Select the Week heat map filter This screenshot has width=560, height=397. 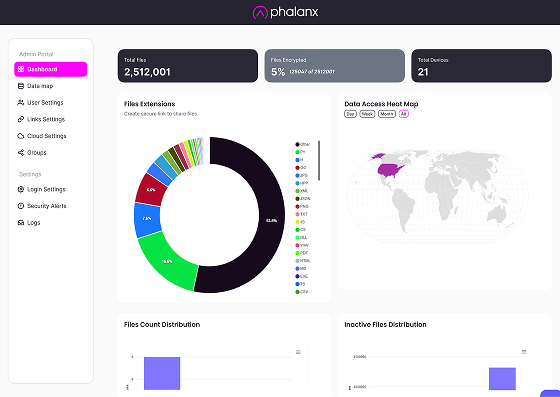(367, 114)
